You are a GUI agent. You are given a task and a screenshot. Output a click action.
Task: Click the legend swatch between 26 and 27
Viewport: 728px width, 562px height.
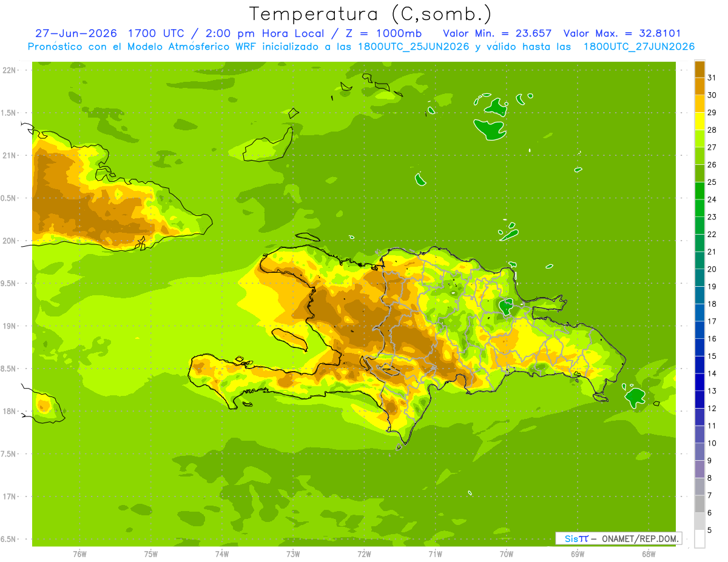(x=699, y=156)
